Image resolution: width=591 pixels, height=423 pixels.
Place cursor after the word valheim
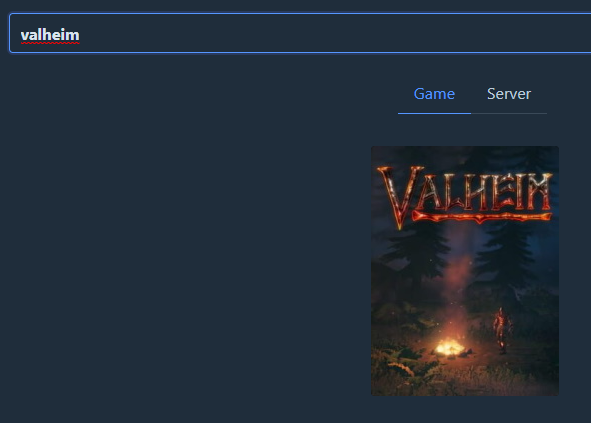[80, 35]
